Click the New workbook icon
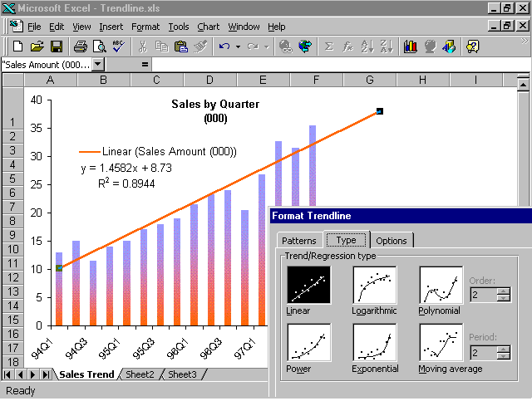 point(17,46)
